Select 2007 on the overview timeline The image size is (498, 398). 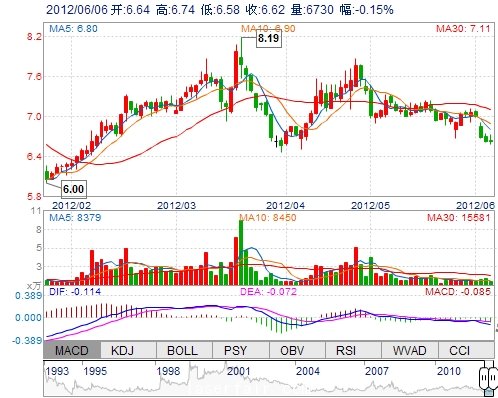[x=377, y=371]
